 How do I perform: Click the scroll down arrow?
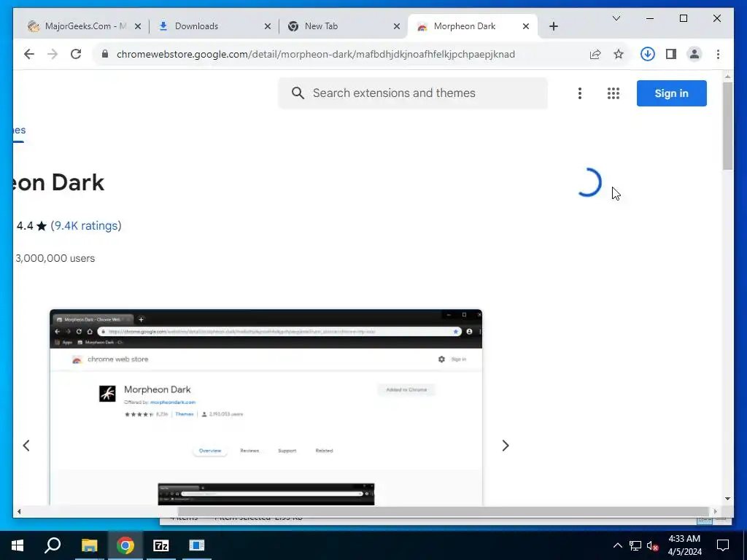point(727,499)
